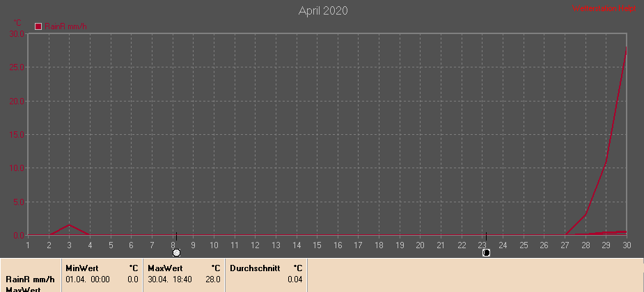Click the MaxWert column header
The height and width of the screenshot is (292, 644).
tap(165, 268)
